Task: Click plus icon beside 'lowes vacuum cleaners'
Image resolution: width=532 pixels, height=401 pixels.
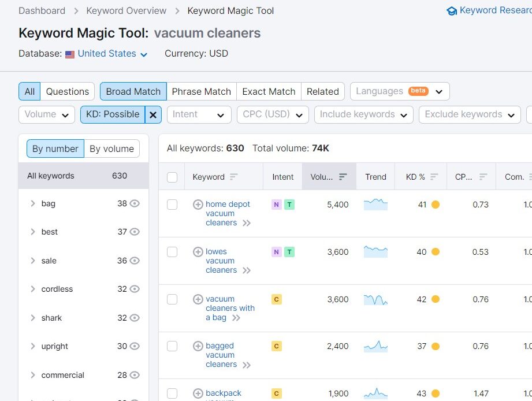Action: 198,252
